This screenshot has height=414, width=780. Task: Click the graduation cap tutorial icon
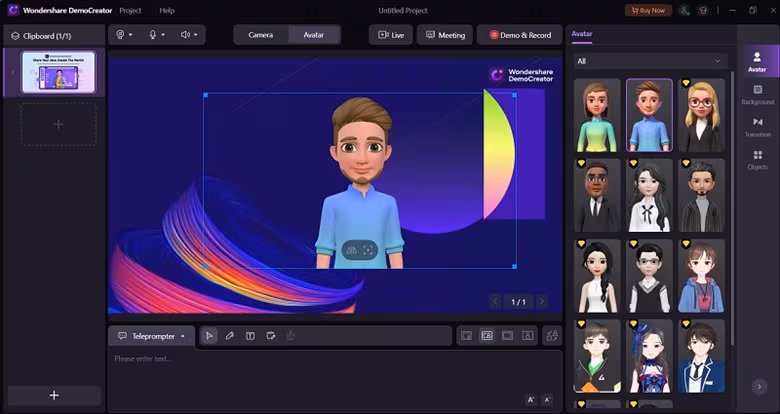[x=703, y=10]
